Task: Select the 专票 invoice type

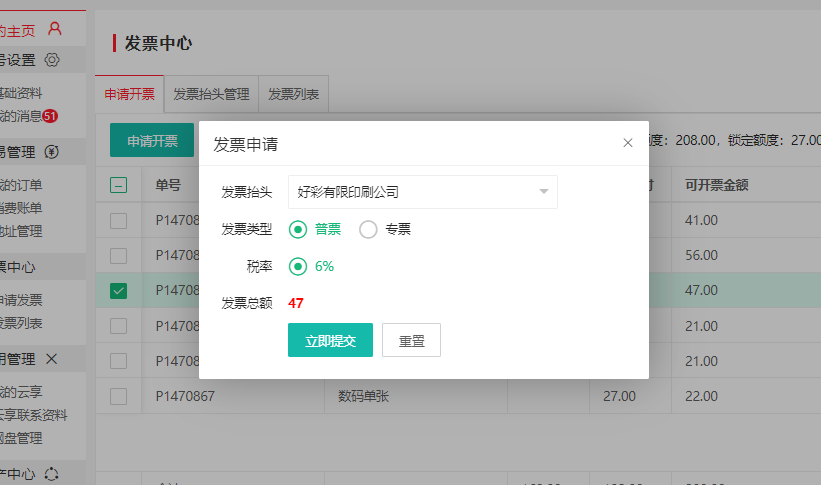Action: coord(368,230)
